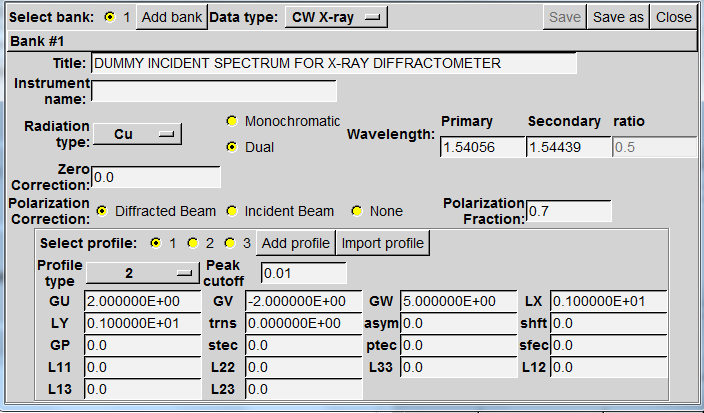Open the Cu radiation type dropdown

pyautogui.click(x=137, y=134)
